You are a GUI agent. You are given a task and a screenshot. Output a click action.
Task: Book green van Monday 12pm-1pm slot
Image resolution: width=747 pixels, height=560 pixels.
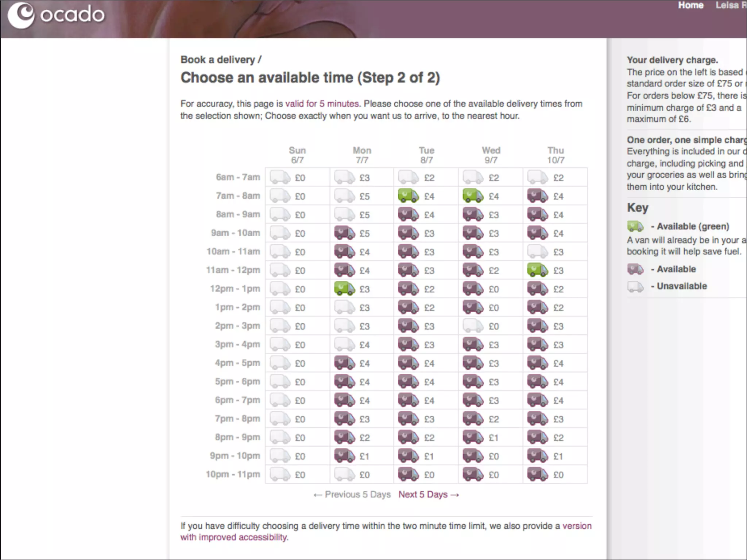point(344,289)
